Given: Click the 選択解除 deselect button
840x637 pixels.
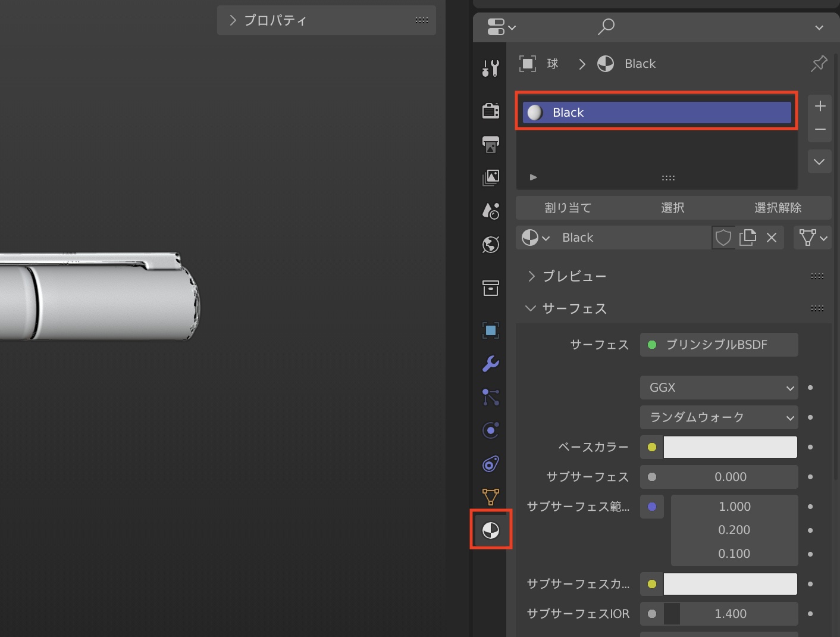Looking at the screenshot, I should (x=778, y=208).
